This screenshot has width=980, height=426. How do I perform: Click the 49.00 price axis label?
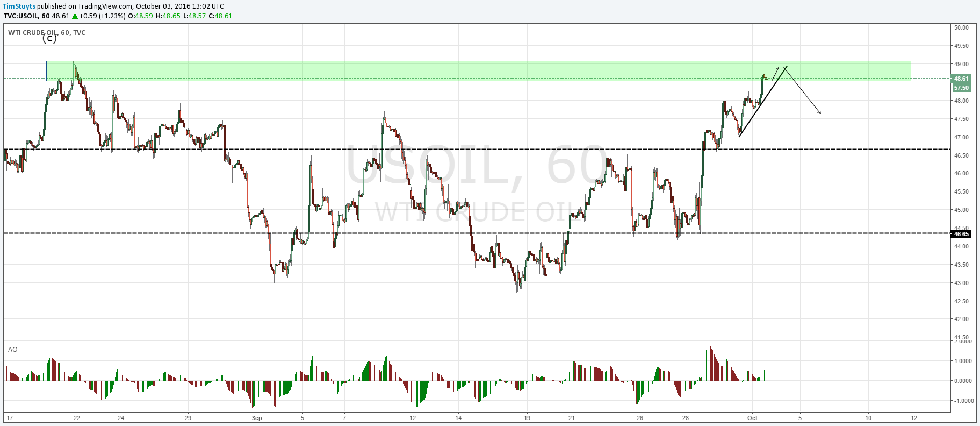coord(961,64)
